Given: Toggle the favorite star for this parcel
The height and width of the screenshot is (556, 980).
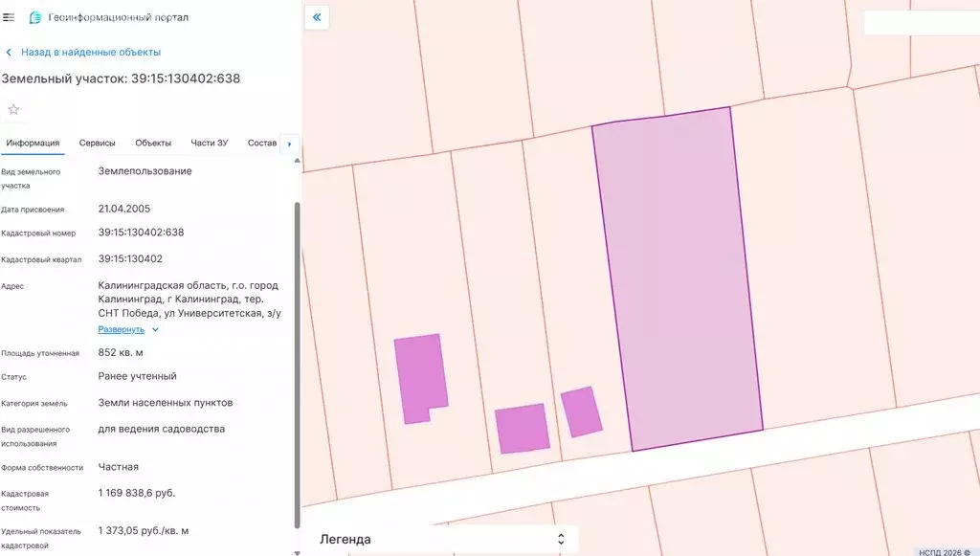Looking at the screenshot, I should [x=13, y=109].
